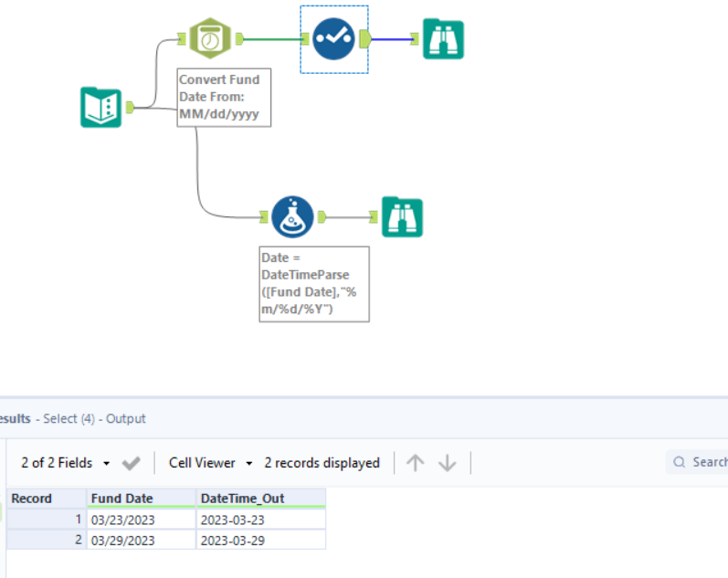728x578 pixels.
Task: Click the Record column header
Action: pos(47,499)
